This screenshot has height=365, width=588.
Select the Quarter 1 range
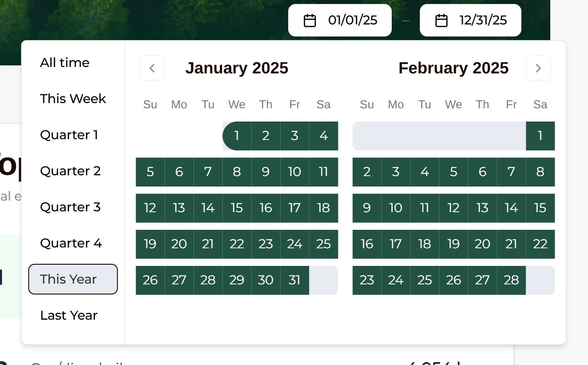(x=69, y=135)
